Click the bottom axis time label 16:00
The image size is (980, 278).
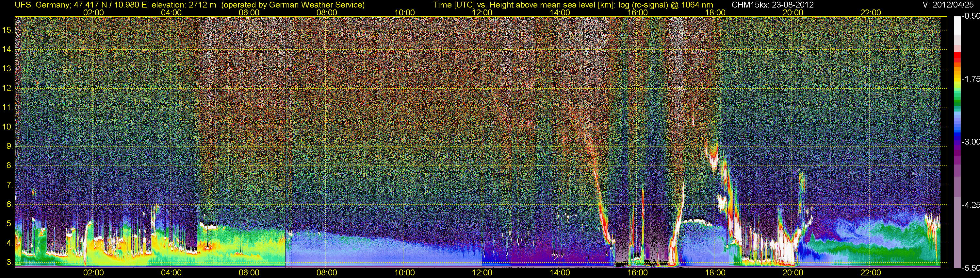(x=638, y=273)
